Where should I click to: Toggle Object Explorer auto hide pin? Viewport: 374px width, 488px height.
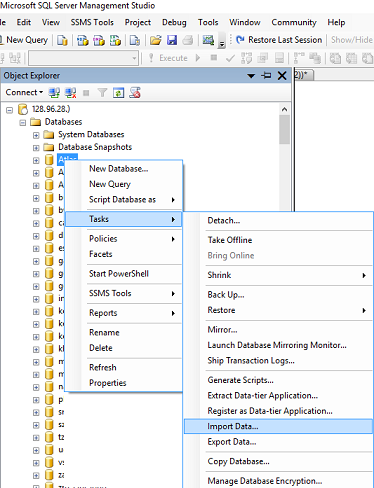(x=266, y=76)
